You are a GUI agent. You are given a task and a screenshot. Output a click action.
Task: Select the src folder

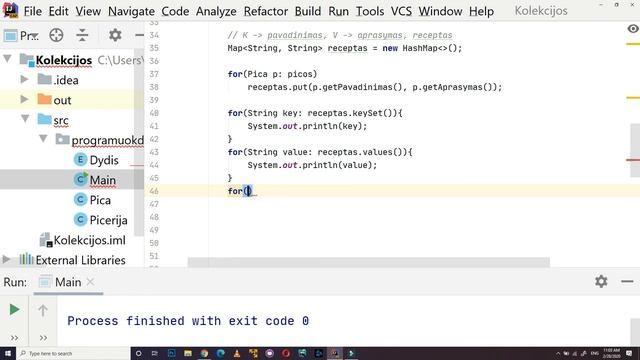[61, 120]
